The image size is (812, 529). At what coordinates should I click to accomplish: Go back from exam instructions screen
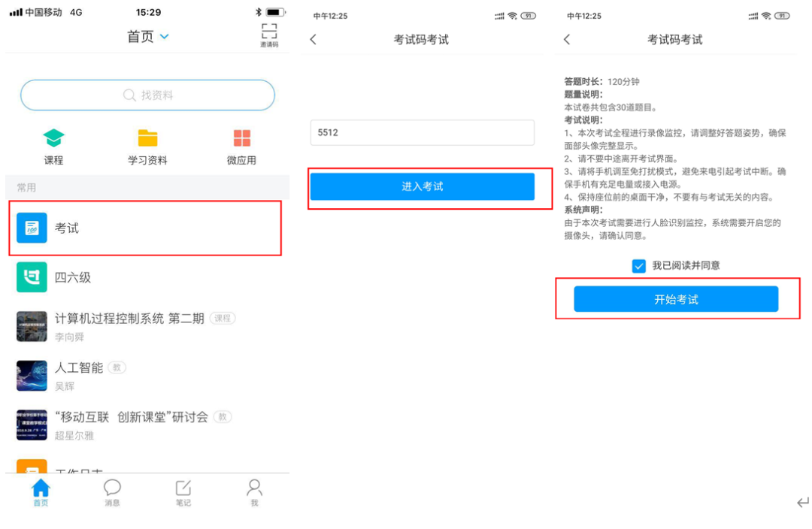tap(567, 40)
